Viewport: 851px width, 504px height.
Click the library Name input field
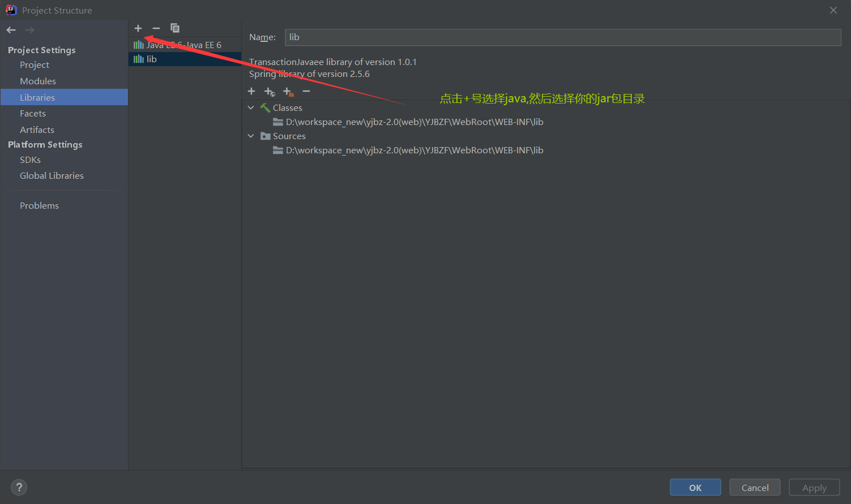(563, 37)
